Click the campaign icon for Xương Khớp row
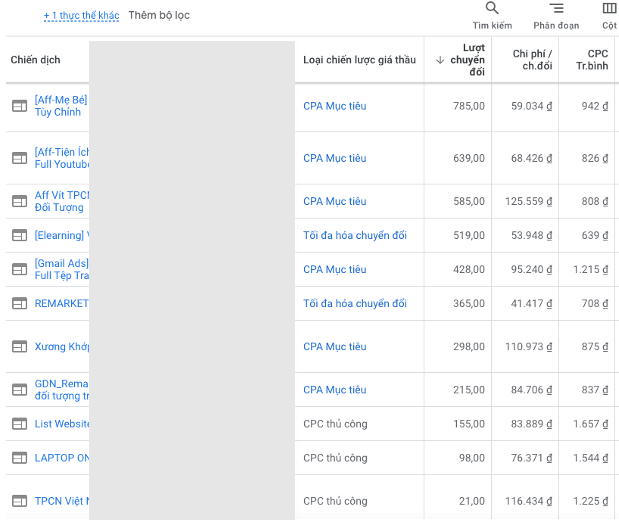Viewport: 619px width, 520px height. pyautogui.click(x=19, y=346)
